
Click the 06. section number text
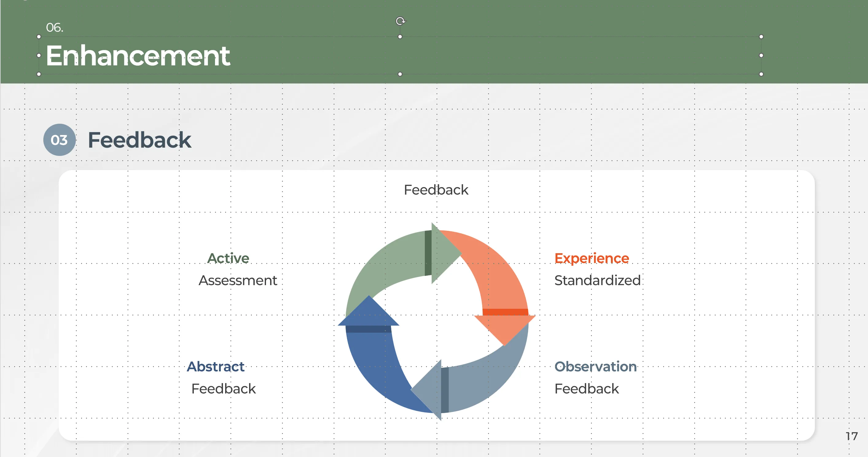[x=55, y=28]
